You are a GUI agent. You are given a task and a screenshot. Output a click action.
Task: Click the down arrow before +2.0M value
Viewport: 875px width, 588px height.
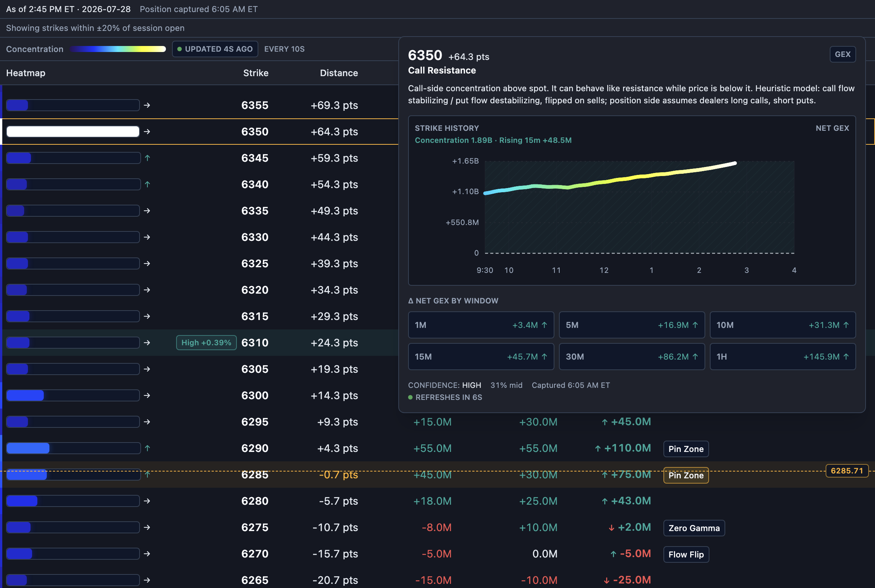click(611, 528)
